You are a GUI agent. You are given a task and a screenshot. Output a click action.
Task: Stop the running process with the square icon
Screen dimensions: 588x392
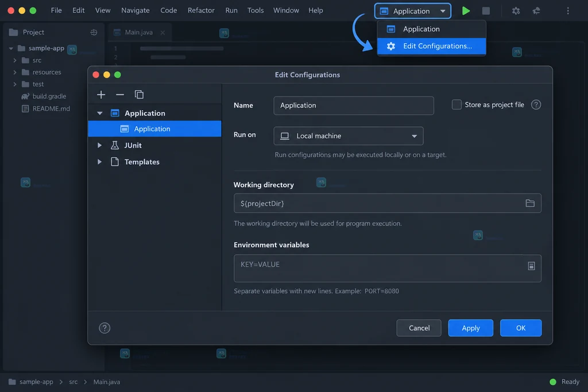pyautogui.click(x=486, y=11)
